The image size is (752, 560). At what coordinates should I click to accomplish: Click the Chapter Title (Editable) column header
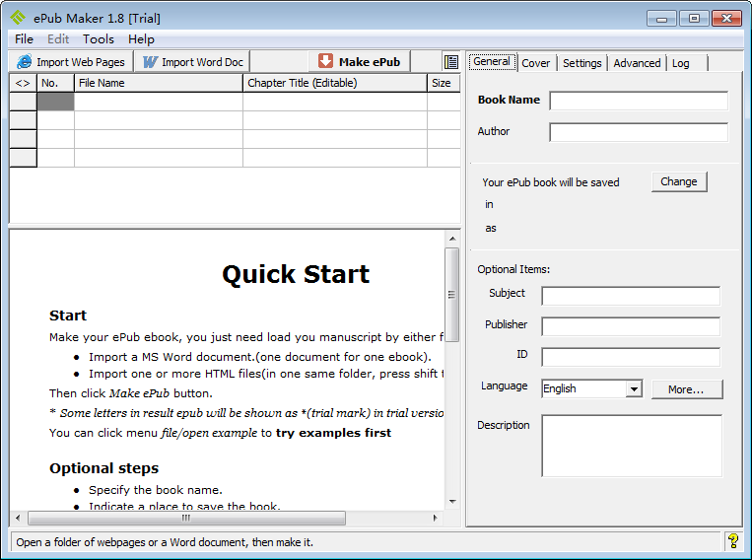click(335, 83)
